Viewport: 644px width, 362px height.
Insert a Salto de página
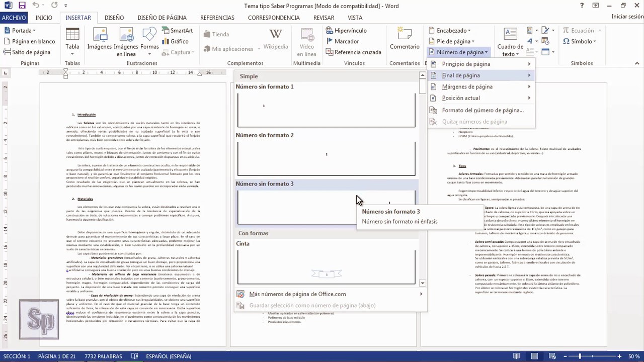coord(27,52)
